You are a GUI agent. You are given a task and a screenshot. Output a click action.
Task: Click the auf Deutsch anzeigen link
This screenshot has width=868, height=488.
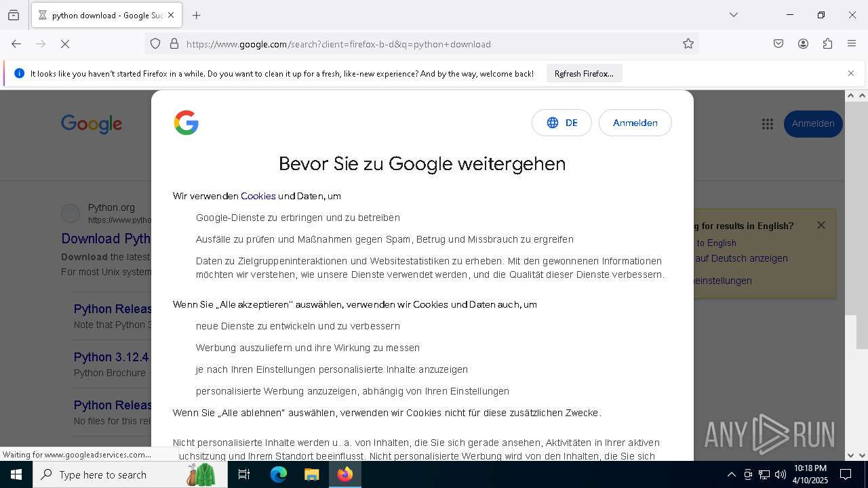[741, 258]
